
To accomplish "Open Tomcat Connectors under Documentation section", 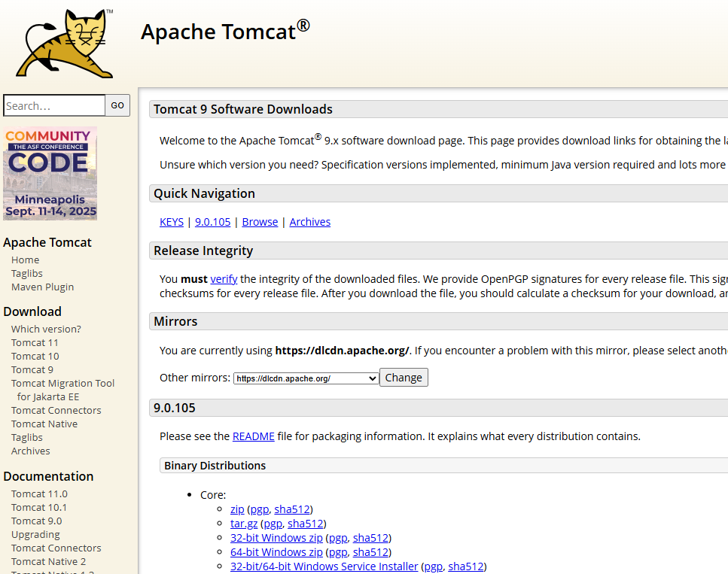I will (x=56, y=548).
